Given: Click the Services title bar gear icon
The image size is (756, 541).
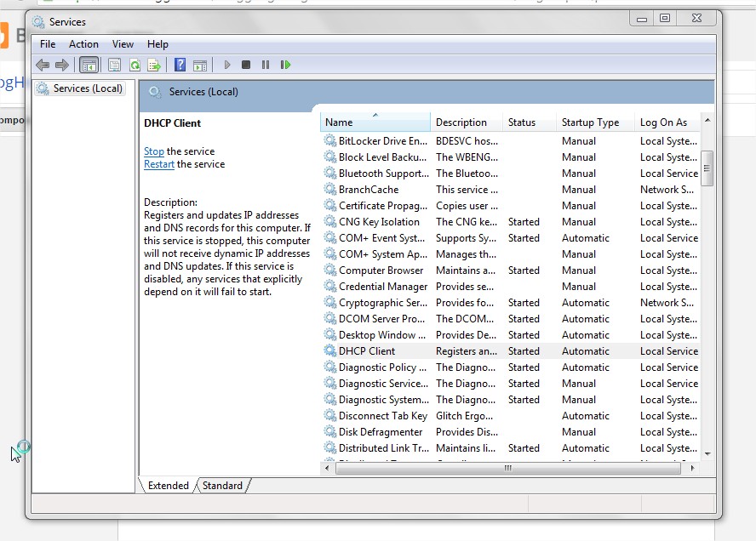Looking at the screenshot, I should (38, 21).
